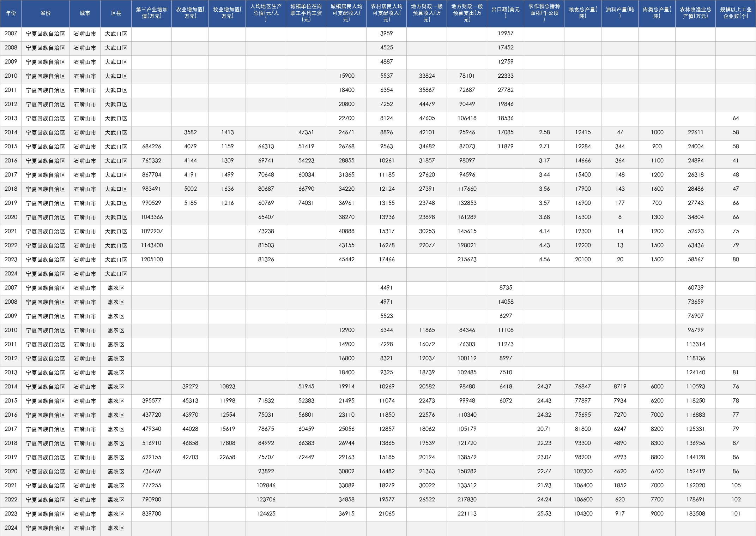Click the cell with value 221113
The image size is (756, 536).
click(467, 514)
